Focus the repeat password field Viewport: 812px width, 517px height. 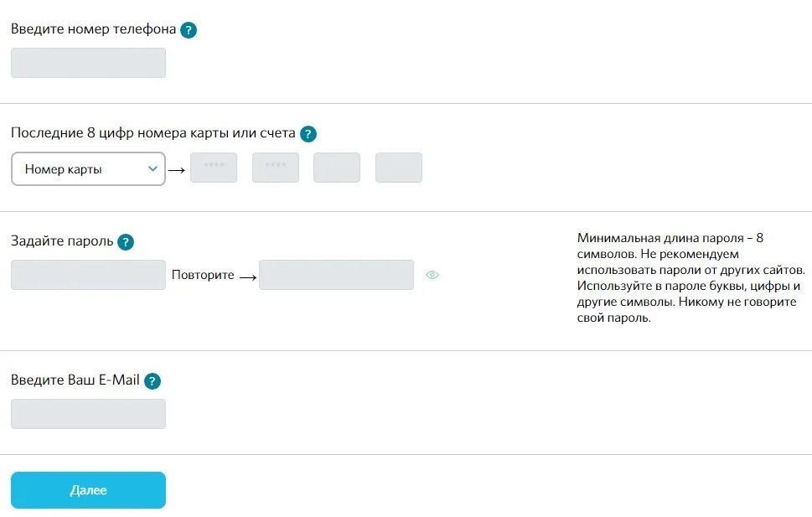coord(336,275)
